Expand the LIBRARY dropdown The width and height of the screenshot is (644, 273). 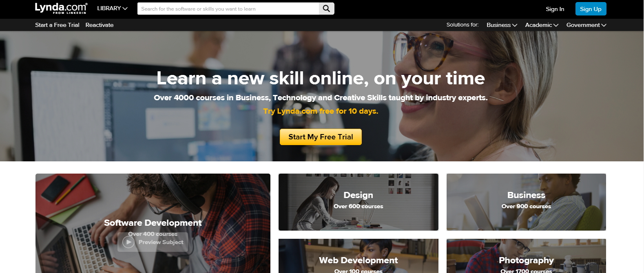[112, 8]
